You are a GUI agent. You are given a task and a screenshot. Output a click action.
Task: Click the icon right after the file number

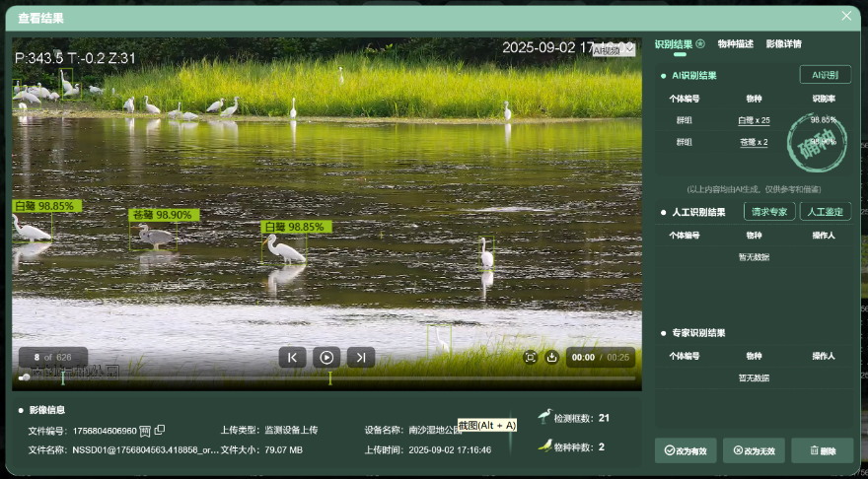[145, 431]
